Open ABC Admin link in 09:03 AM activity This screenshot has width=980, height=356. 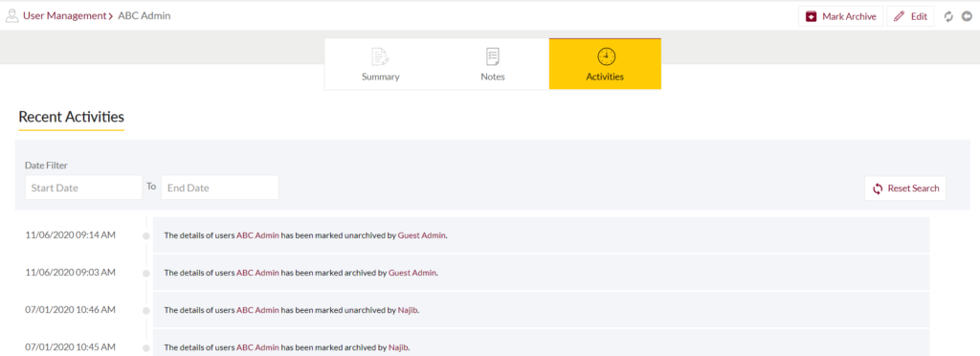coord(257,273)
